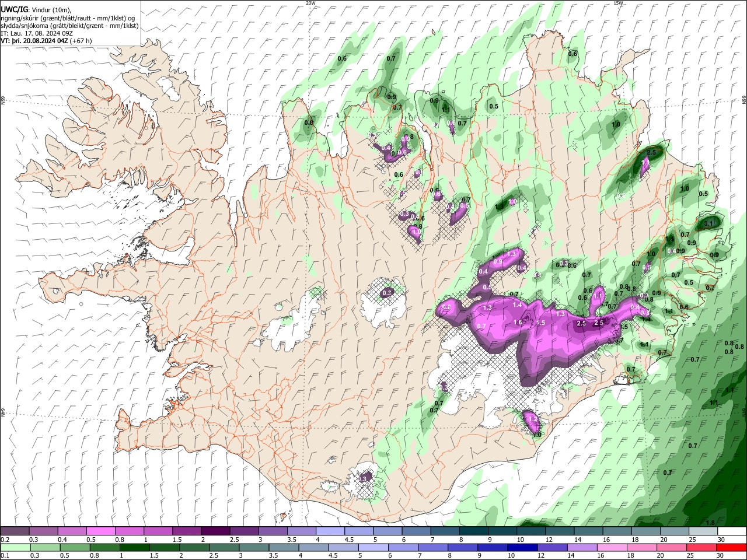
Task: Click the '3.1' precipitation value on east coast
Action: 709,223
